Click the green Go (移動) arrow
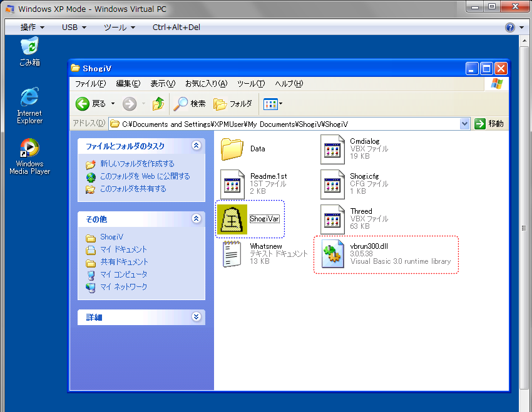532x412 pixels. coord(480,124)
